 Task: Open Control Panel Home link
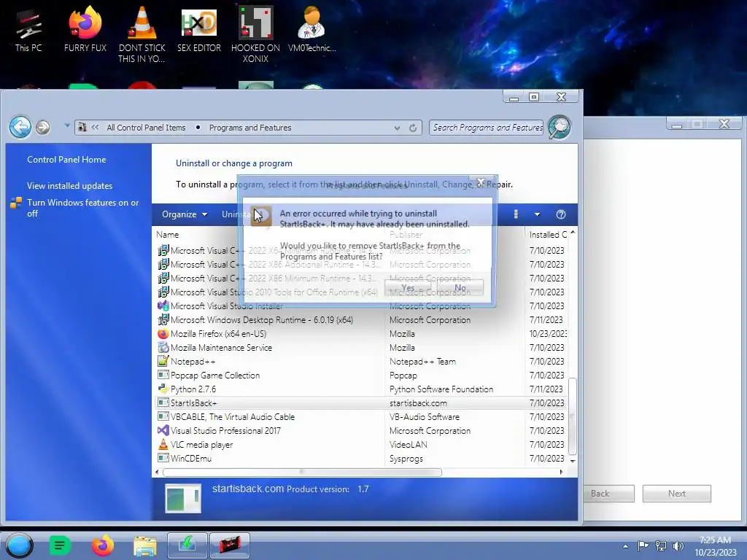click(66, 160)
